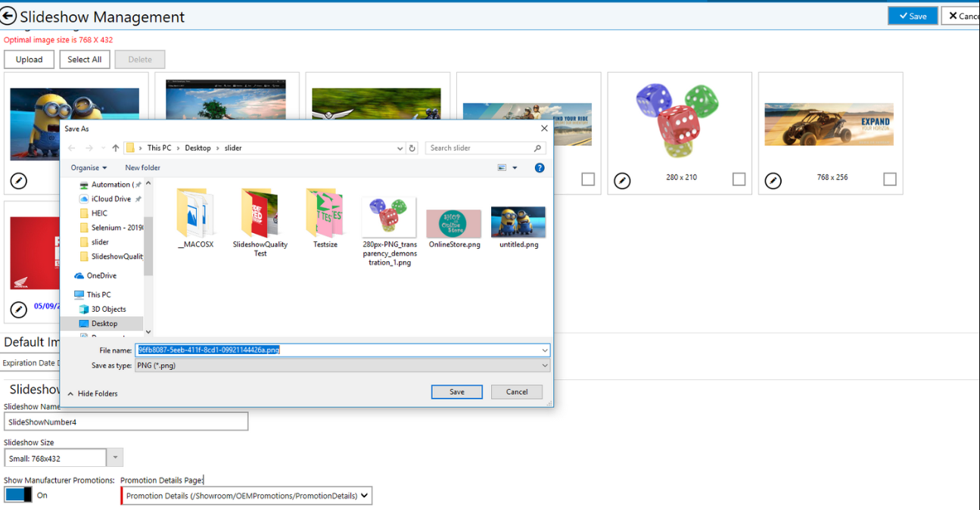This screenshot has width=980, height=510.
Task: Open the SlideshowQuality Test folder icon
Action: (x=260, y=212)
